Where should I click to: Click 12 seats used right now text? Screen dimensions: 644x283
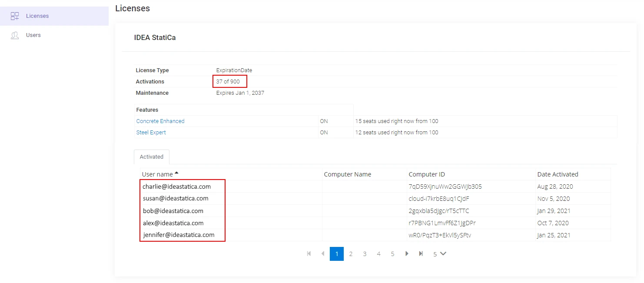397,133
